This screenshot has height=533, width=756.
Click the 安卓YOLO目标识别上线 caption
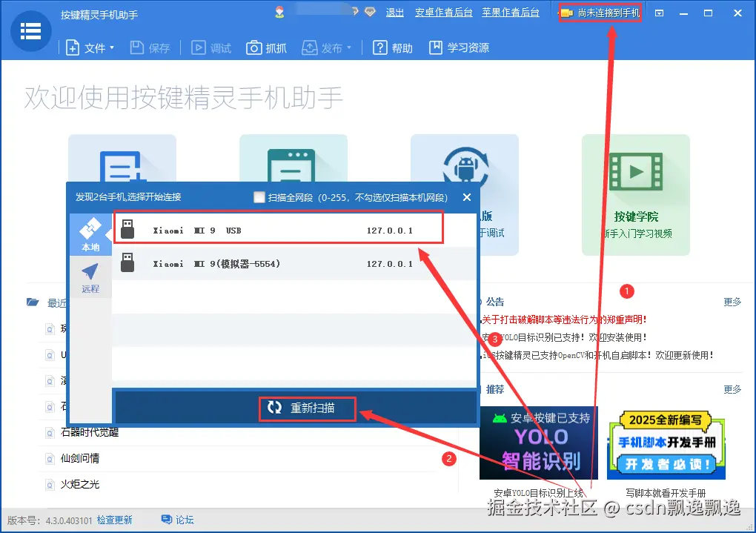click(539, 493)
